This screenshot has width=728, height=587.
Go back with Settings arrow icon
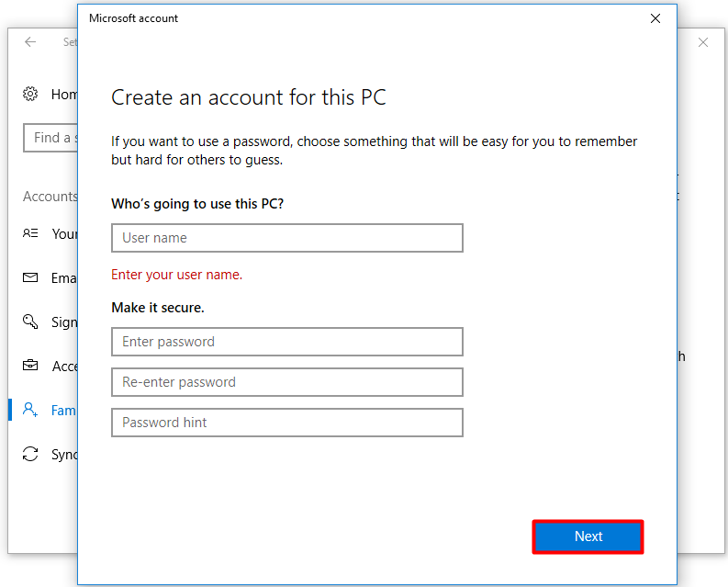pos(30,42)
